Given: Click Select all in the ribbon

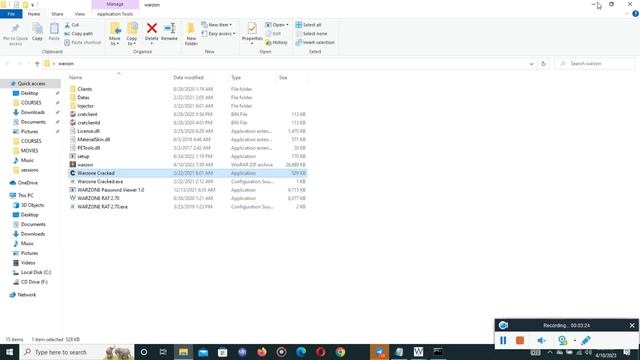Looking at the screenshot, I should [x=308, y=25].
